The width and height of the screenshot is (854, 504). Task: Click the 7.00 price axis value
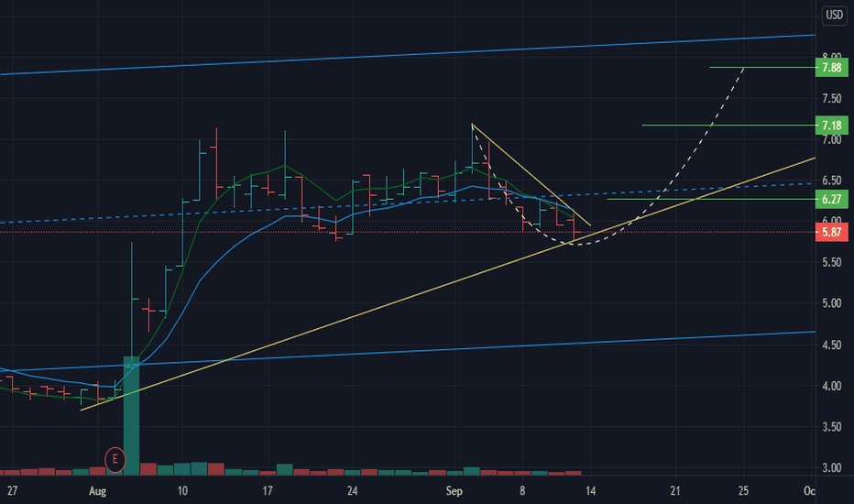coord(832,139)
